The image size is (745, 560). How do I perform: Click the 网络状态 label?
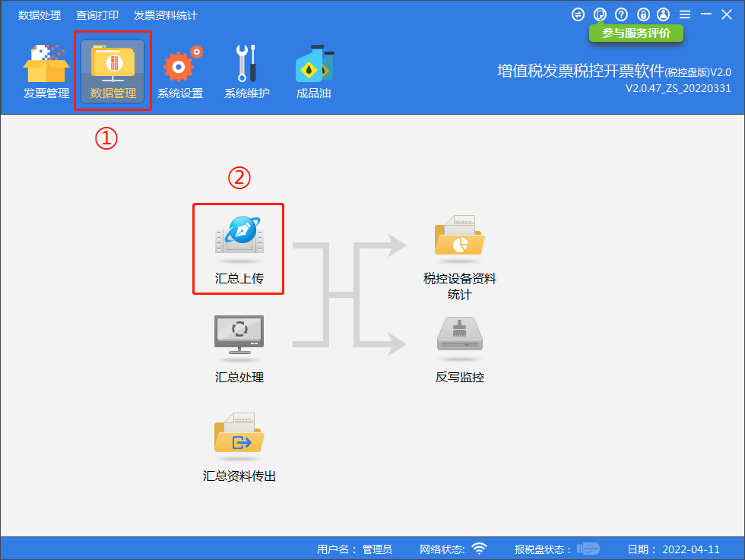tap(442, 549)
